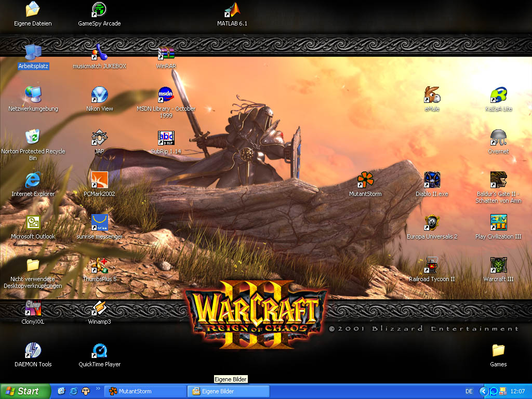Screen dimensions: 532x399
Task: Open Internet Explorer desktop icon
Action: [x=33, y=180]
